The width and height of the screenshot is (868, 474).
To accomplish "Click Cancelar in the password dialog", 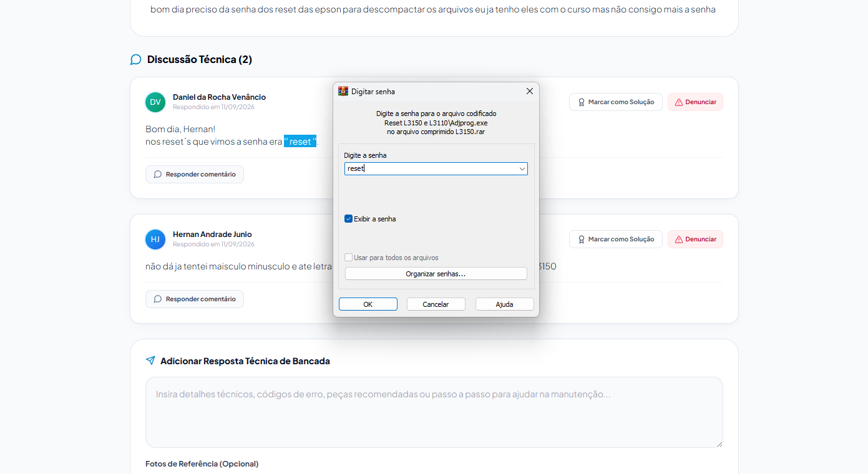I will (x=436, y=304).
